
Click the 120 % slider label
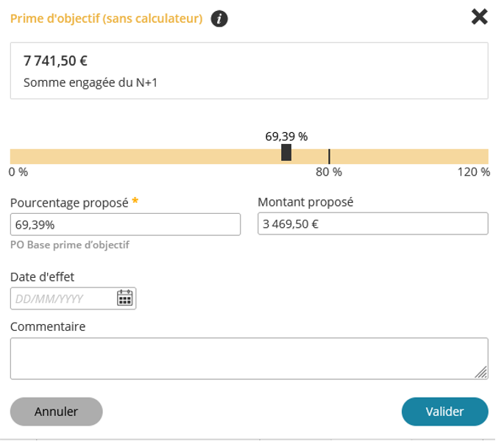tap(474, 172)
